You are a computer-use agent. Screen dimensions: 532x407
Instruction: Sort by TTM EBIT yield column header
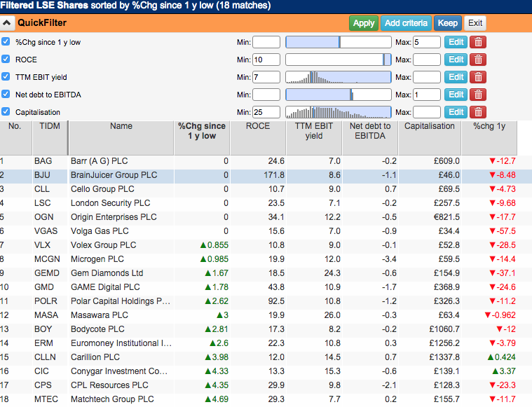(314, 138)
